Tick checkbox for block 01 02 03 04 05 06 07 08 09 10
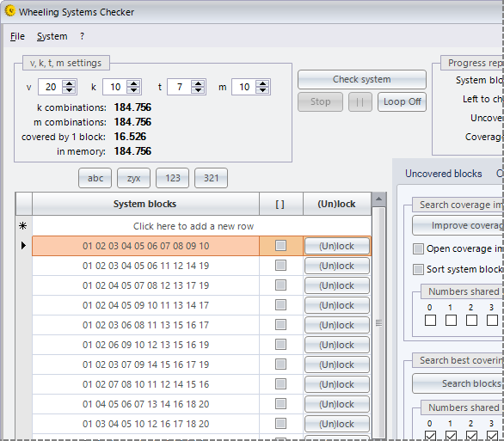Screen dimensions: 504x441 280,246
